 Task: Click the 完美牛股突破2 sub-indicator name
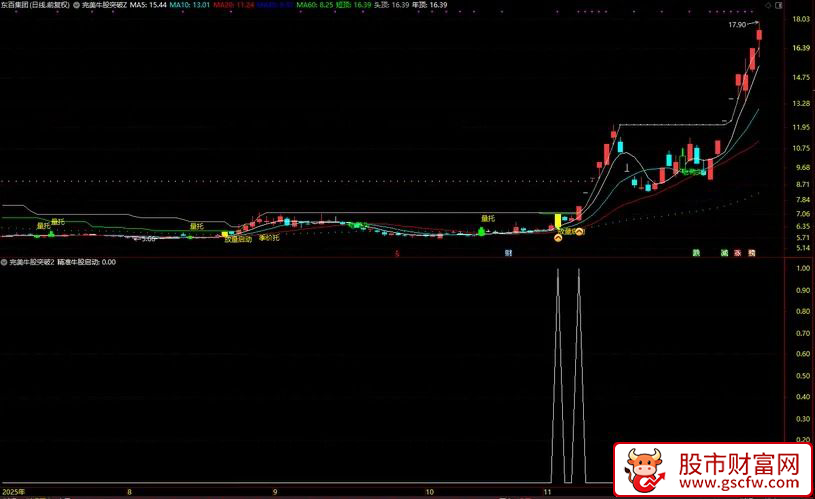coord(32,262)
